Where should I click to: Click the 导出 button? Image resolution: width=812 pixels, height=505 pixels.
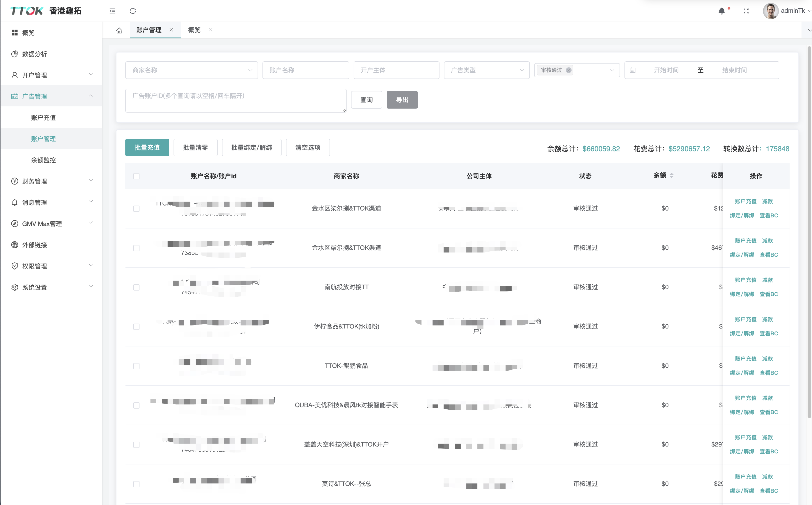[x=402, y=100]
